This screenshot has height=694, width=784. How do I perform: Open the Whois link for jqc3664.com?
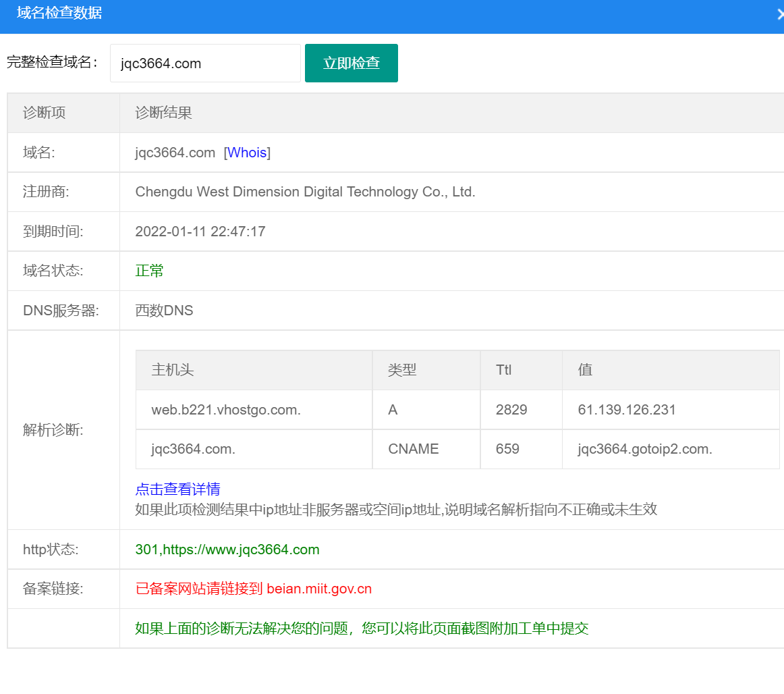[x=247, y=152]
